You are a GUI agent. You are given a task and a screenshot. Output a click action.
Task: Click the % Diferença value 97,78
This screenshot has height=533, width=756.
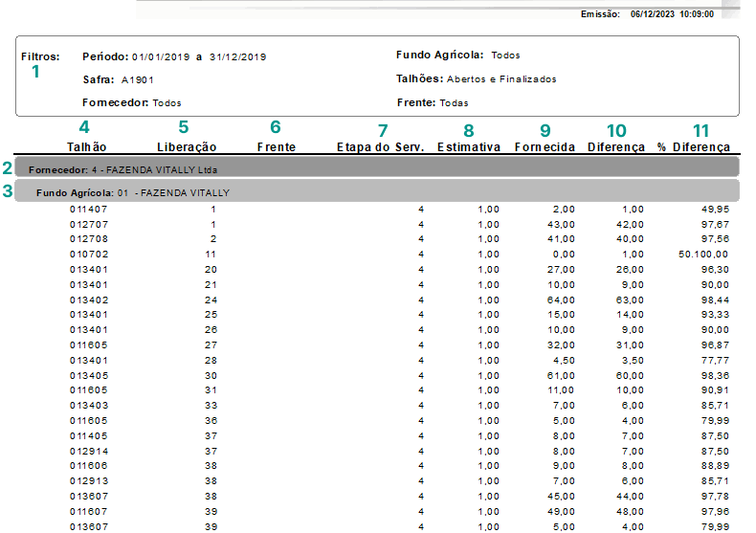(716, 497)
